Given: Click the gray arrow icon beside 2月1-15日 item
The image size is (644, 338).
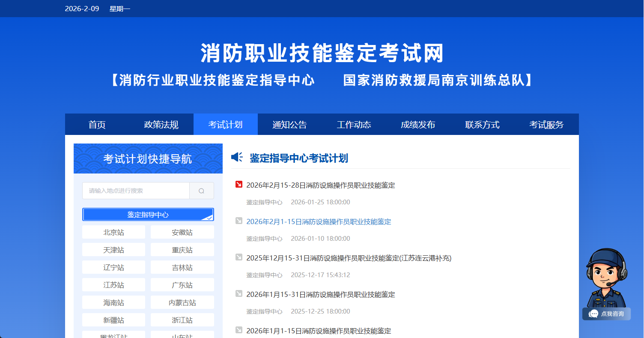Looking at the screenshot, I should pos(239,221).
